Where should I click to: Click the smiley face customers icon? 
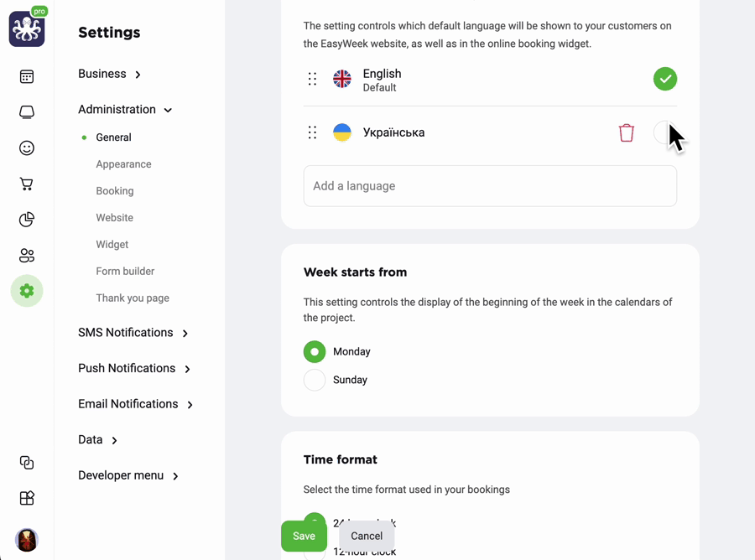click(x=27, y=148)
